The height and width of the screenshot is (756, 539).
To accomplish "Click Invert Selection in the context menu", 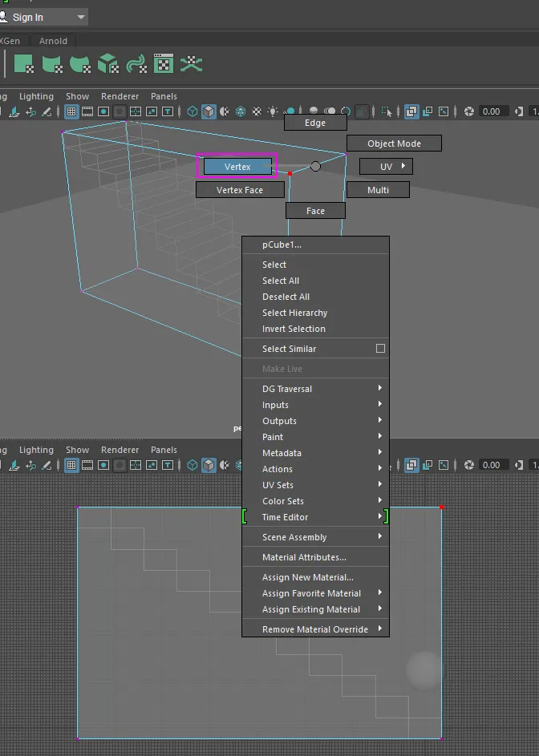I will pos(315,329).
